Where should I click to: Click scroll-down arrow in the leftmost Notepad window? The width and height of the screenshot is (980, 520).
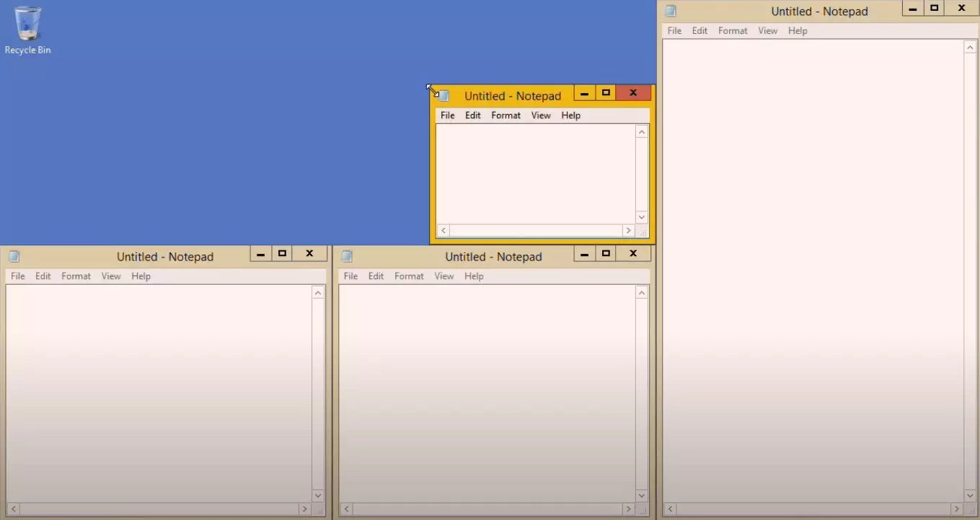click(x=318, y=495)
